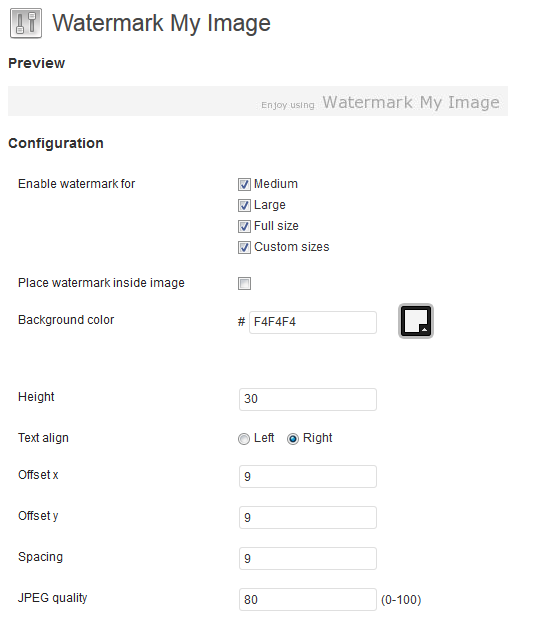The width and height of the screenshot is (555, 622).
Task: Select the Offset x text field
Action: point(308,476)
